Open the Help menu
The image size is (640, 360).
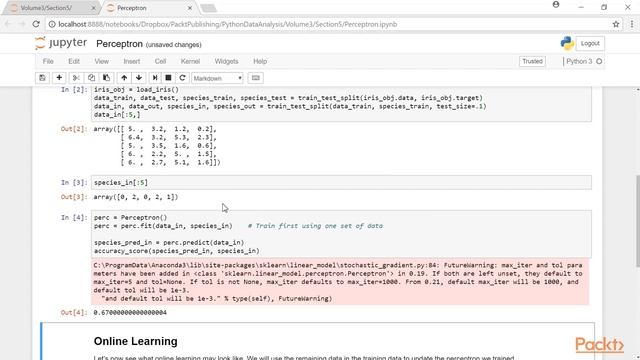260,61
